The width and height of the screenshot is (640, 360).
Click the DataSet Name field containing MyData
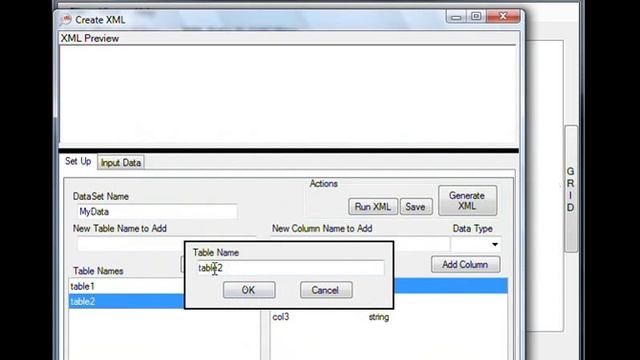(157, 211)
